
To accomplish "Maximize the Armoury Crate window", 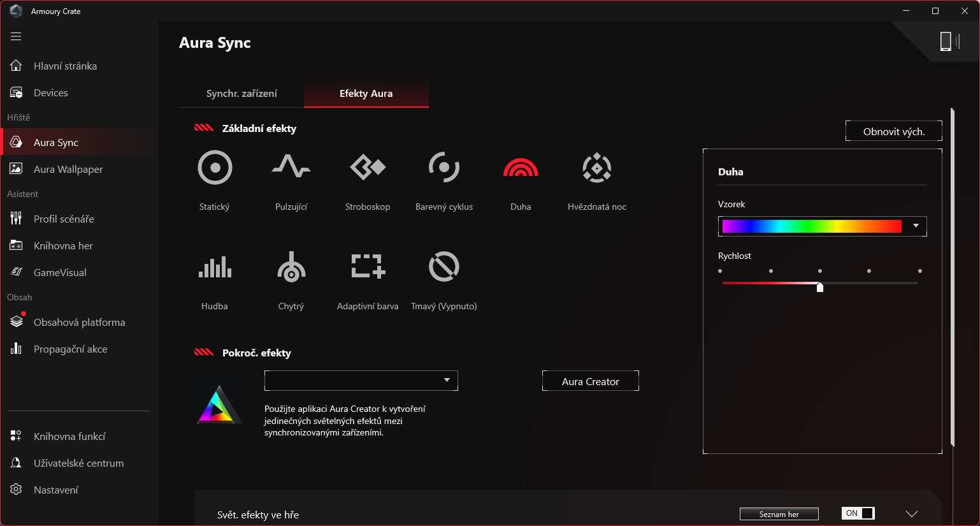I will (x=935, y=11).
